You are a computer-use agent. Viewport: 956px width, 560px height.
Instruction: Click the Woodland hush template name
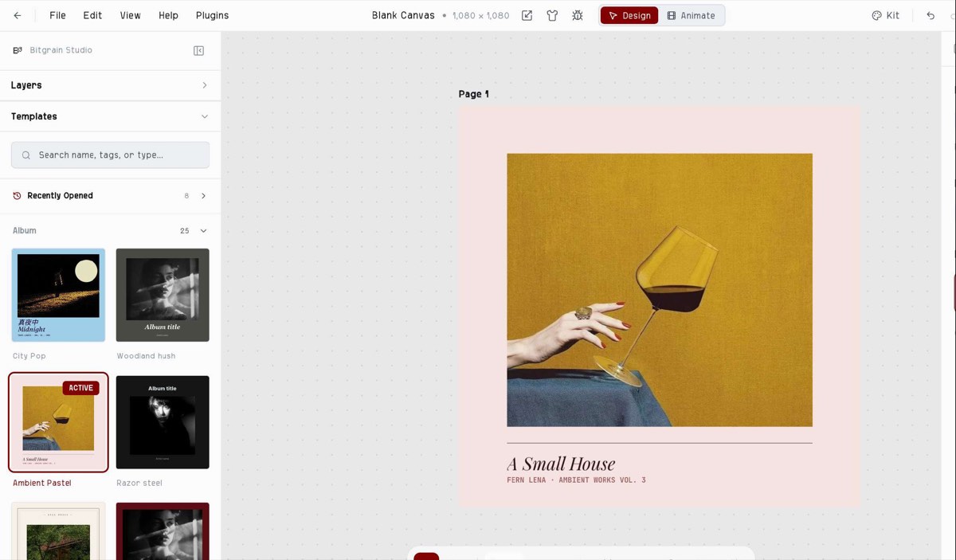(x=146, y=356)
